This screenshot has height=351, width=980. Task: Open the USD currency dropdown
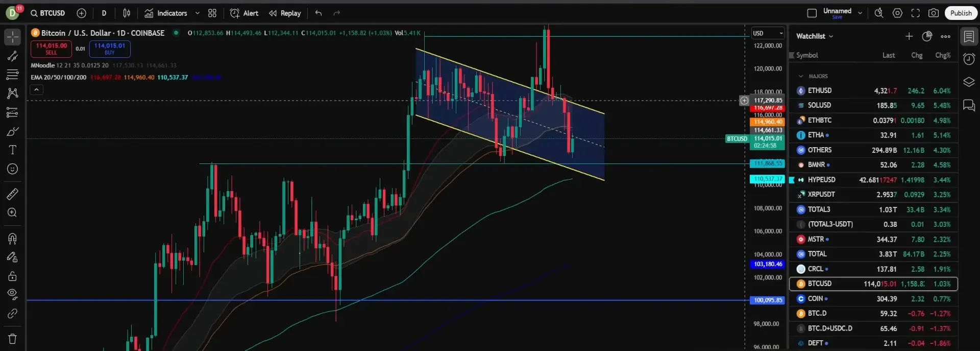pyautogui.click(x=768, y=33)
